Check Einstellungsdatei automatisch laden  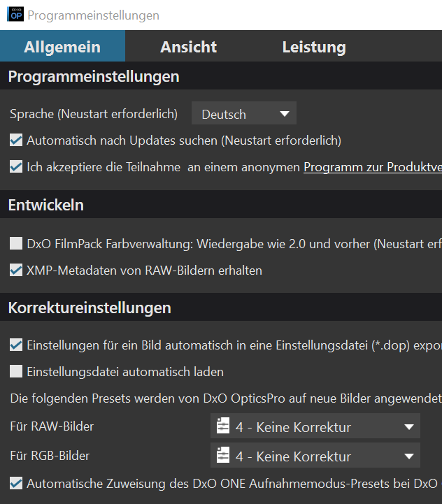pos(16,372)
